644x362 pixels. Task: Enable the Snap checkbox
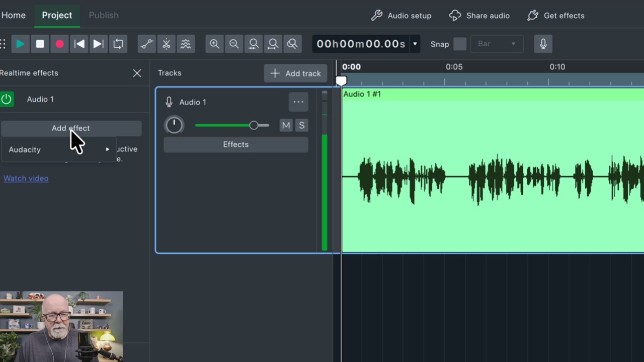[460, 44]
